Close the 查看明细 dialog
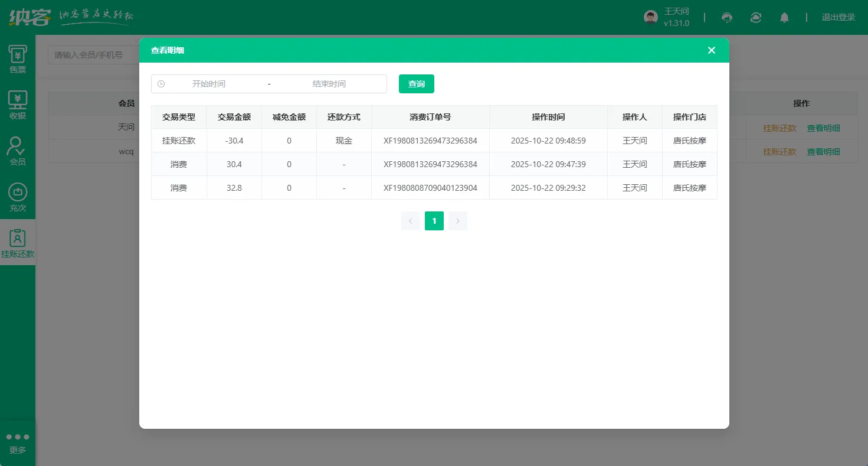The image size is (868, 466). click(x=711, y=50)
